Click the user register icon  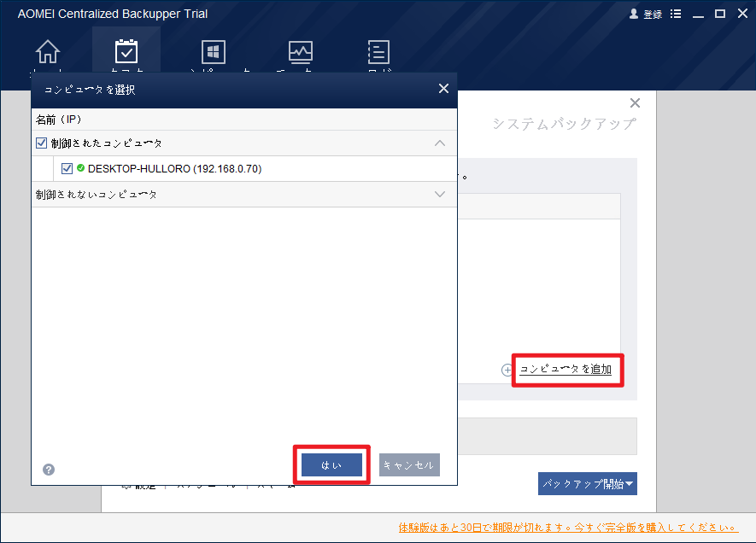tap(634, 14)
